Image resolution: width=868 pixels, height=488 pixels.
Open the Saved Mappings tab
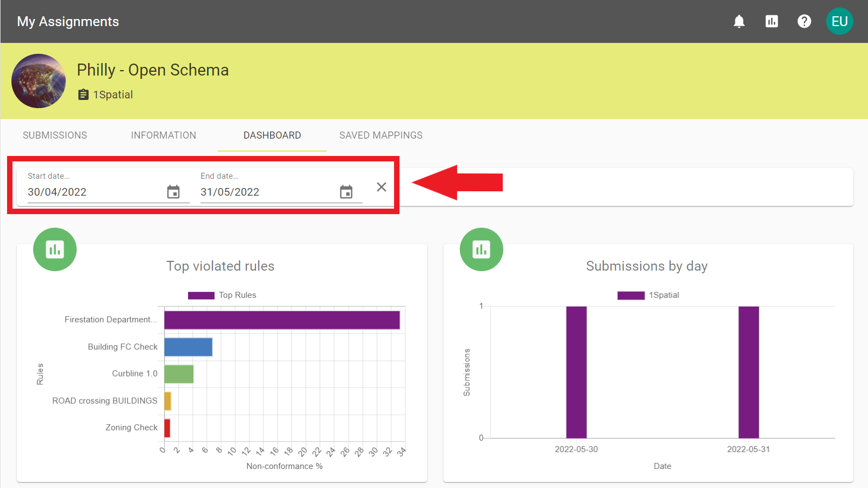pos(381,135)
